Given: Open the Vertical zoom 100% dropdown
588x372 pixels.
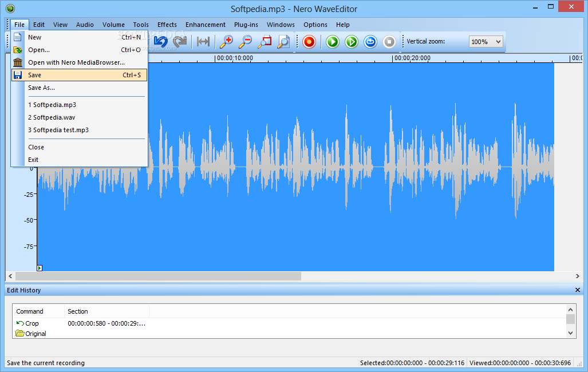Looking at the screenshot, I should click(486, 42).
